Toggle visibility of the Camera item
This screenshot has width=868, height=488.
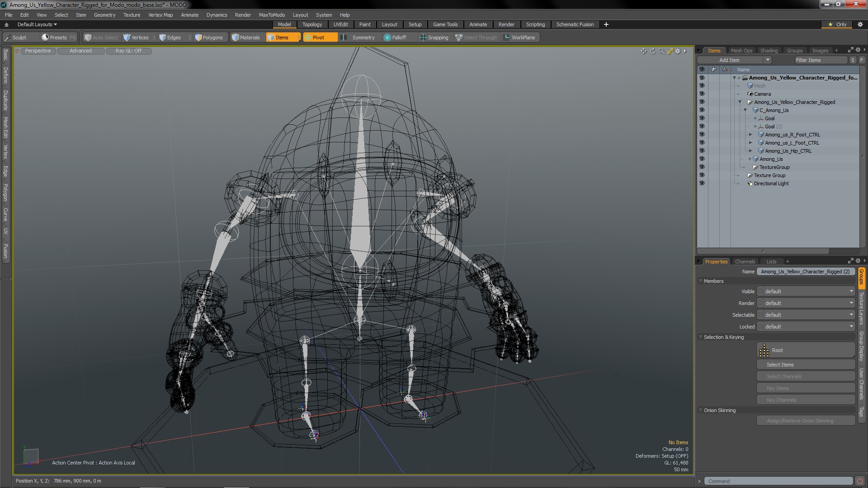point(702,94)
